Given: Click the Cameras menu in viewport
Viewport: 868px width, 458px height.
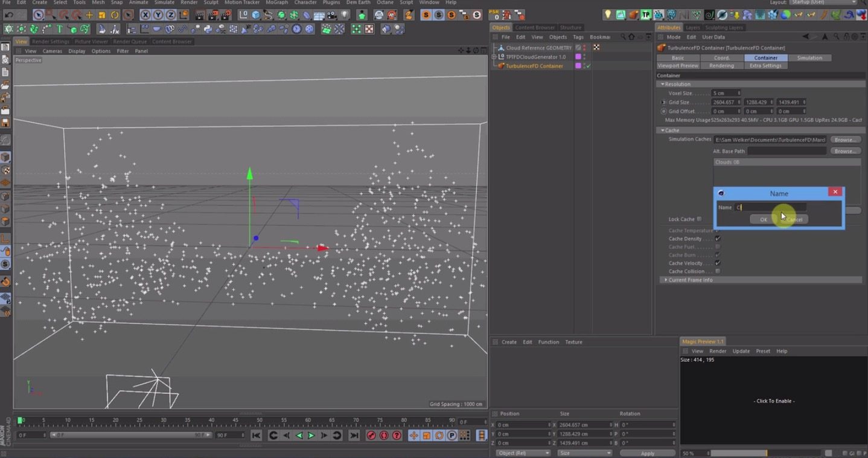Looking at the screenshot, I should pyautogui.click(x=53, y=51).
